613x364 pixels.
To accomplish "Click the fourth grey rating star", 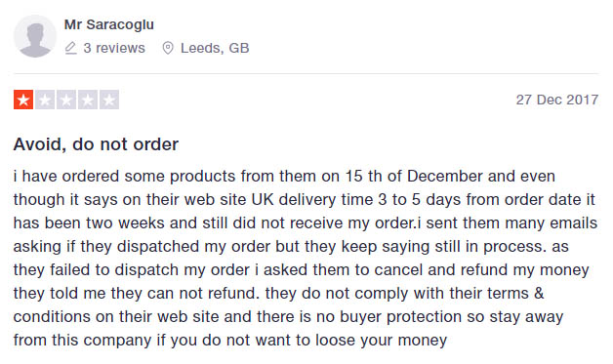I will pyautogui.click(x=88, y=100).
